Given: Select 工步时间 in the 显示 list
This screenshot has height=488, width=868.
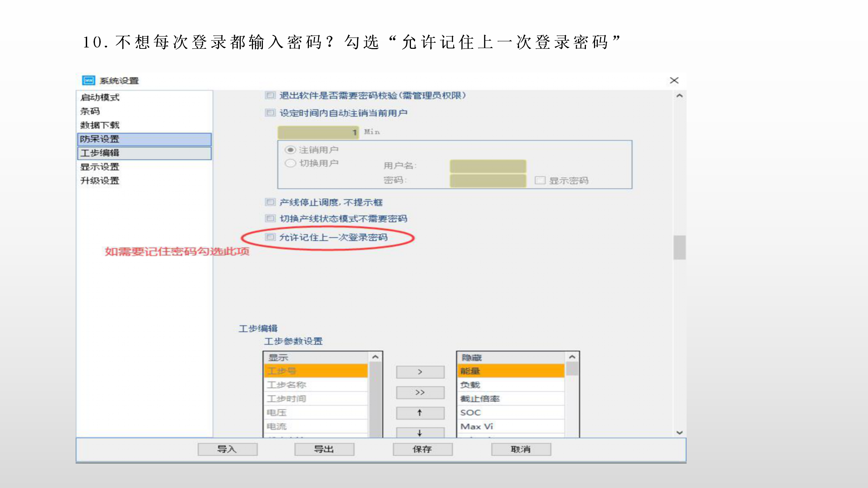Looking at the screenshot, I should coord(316,399).
